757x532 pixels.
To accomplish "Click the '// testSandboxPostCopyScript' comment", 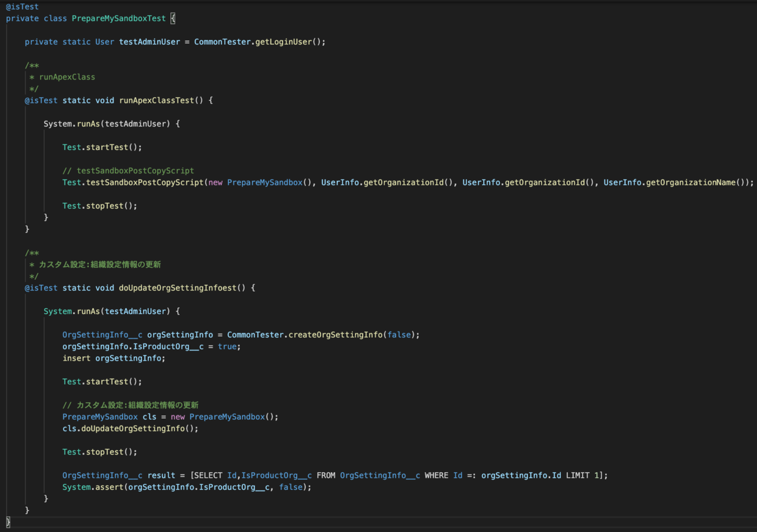I will coord(128,171).
